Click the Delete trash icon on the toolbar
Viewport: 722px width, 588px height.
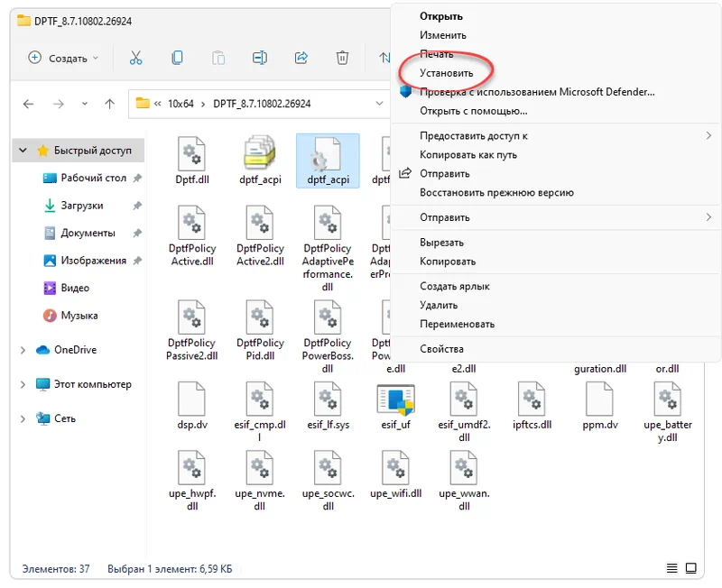(x=343, y=57)
